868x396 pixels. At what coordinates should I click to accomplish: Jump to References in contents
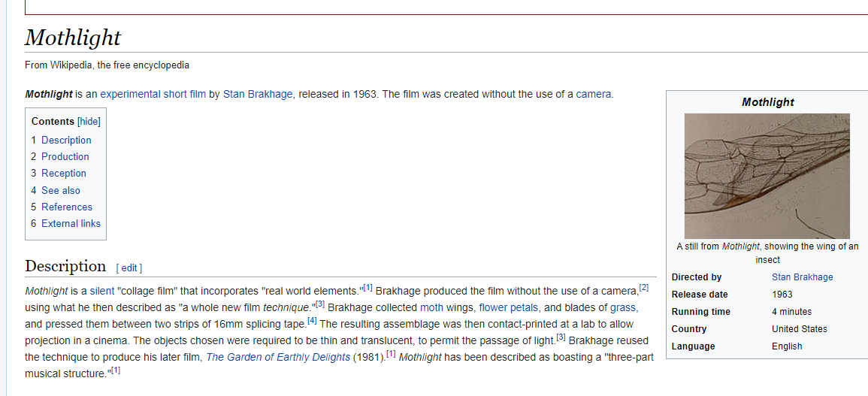click(66, 207)
